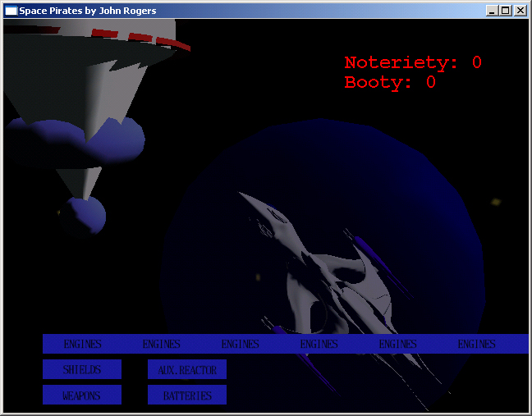Click the Noteriety score readout
The image size is (532, 416).
412,63
